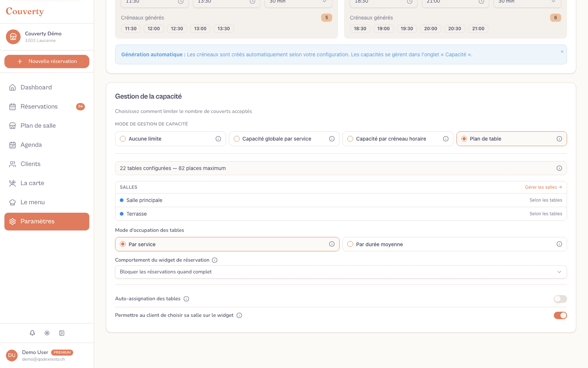Create a Nouvelle réservation

pos(47,61)
